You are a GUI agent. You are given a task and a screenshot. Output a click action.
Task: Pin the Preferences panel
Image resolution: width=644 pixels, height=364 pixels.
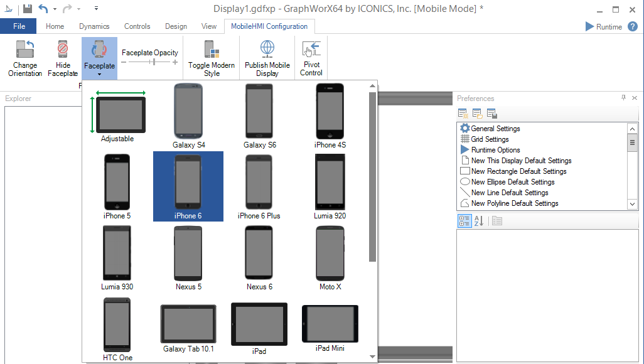pos(623,98)
